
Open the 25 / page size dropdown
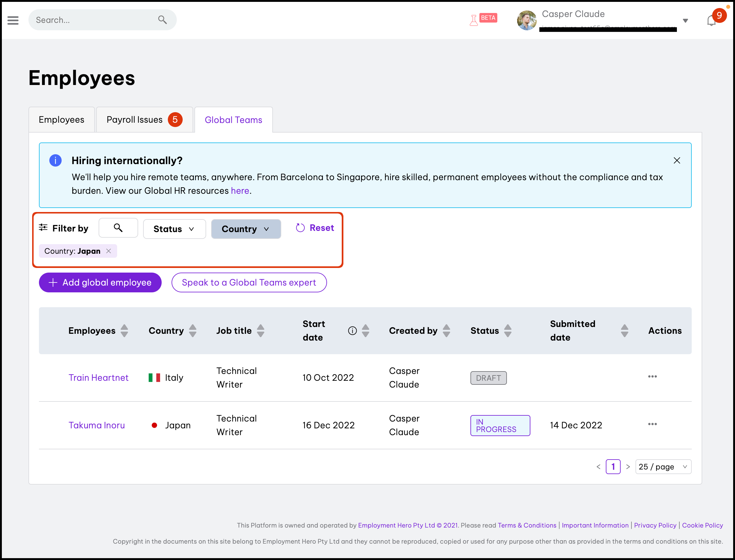pos(663,467)
